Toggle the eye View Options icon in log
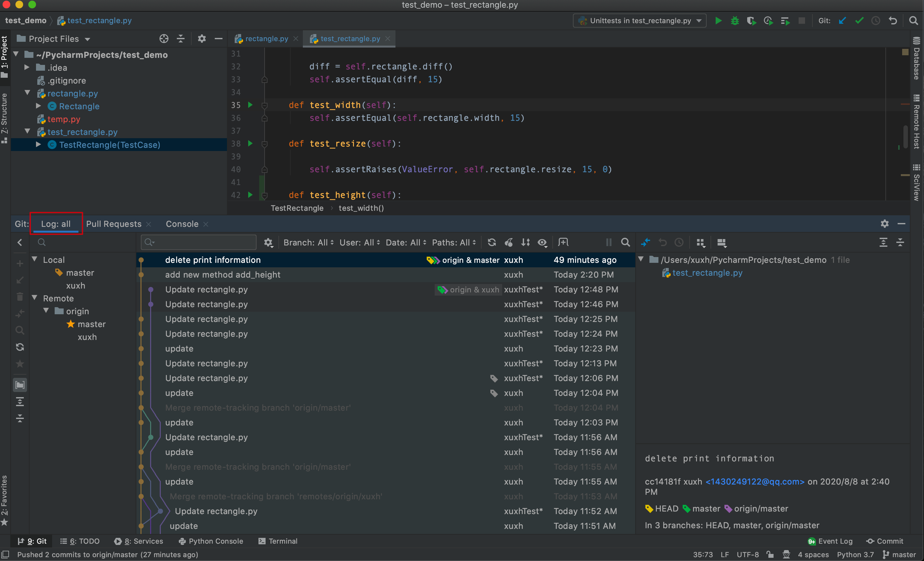The width and height of the screenshot is (924, 561). click(x=542, y=243)
